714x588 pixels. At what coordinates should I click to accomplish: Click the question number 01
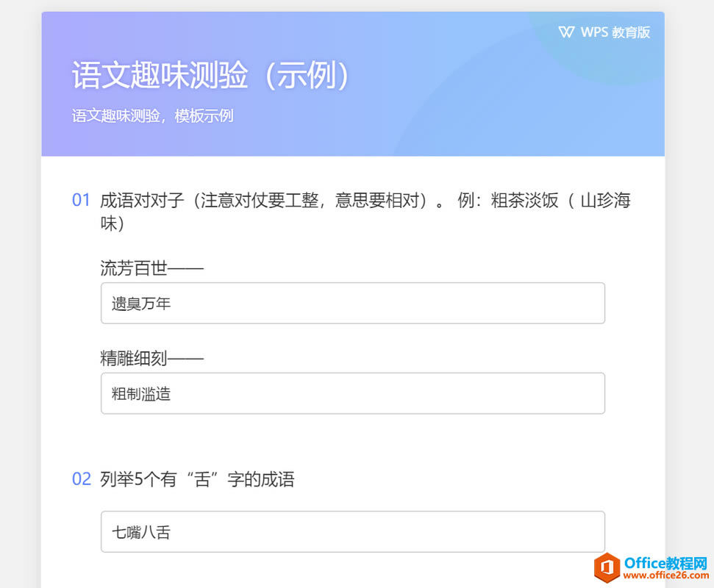coord(81,201)
